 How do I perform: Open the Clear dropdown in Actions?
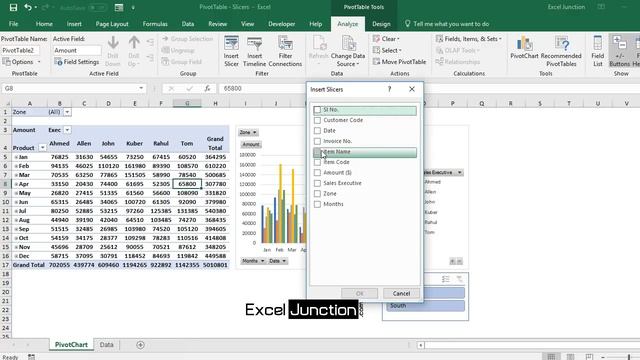(386, 39)
